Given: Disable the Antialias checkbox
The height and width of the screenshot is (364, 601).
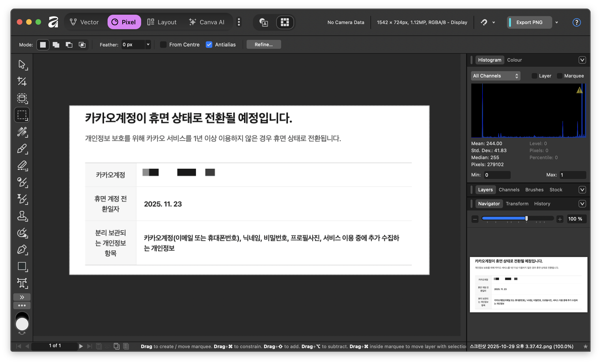Looking at the screenshot, I should pos(209,45).
